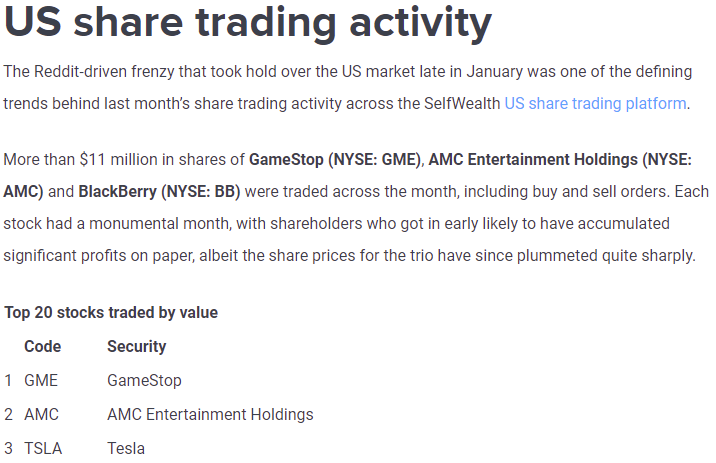The width and height of the screenshot is (716, 463).
Task: Click the Tesla security cell
Action: tap(126, 448)
